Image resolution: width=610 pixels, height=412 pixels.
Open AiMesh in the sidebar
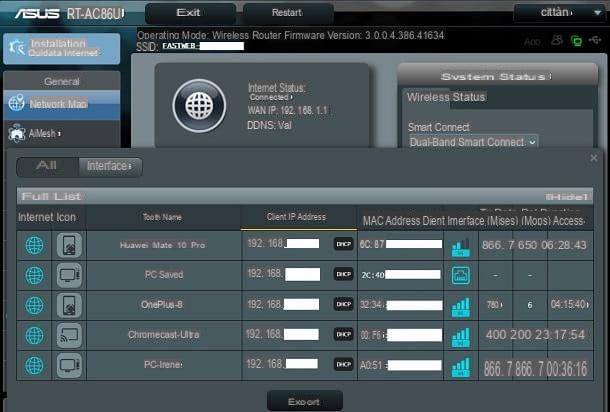61,133
